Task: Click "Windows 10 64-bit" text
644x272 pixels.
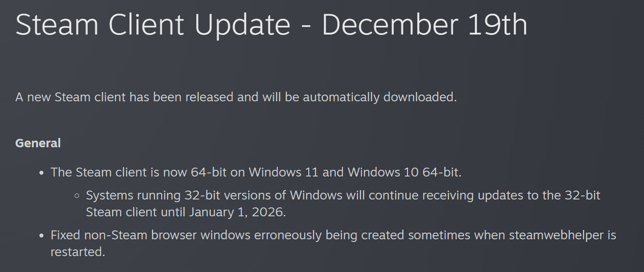Action: click(x=404, y=172)
